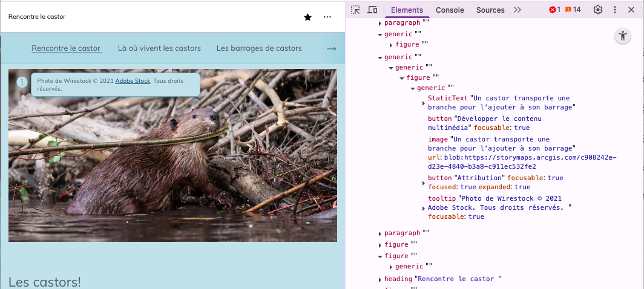
Task: Click the orange warnings count badge
Action: pyautogui.click(x=573, y=10)
